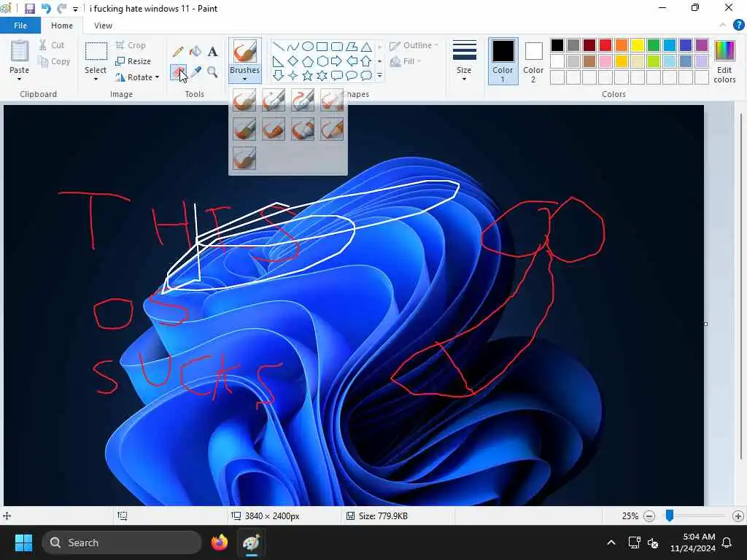Open the Paste dropdown
Screen dimensions: 747x560
[19, 79]
